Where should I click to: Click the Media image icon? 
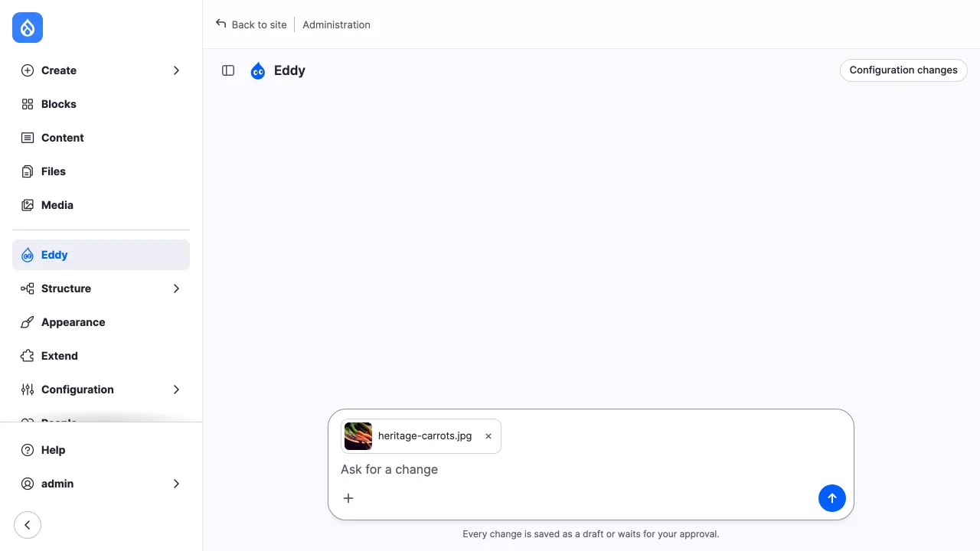click(x=28, y=205)
